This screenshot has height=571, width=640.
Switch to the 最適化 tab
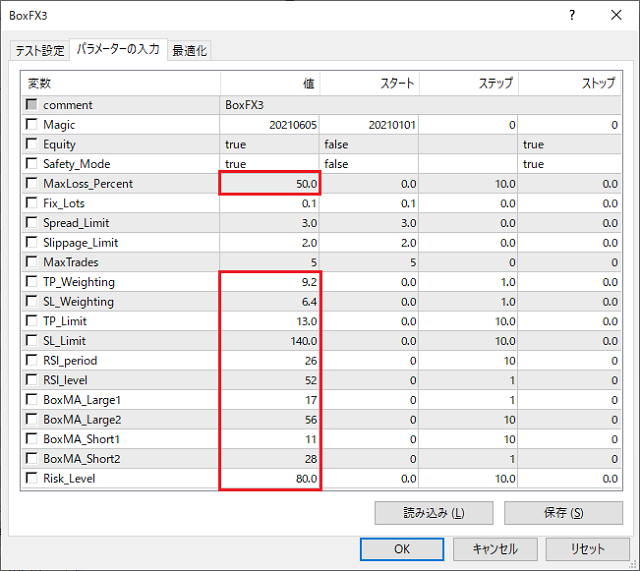pyautogui.click(x=189, y=51)
